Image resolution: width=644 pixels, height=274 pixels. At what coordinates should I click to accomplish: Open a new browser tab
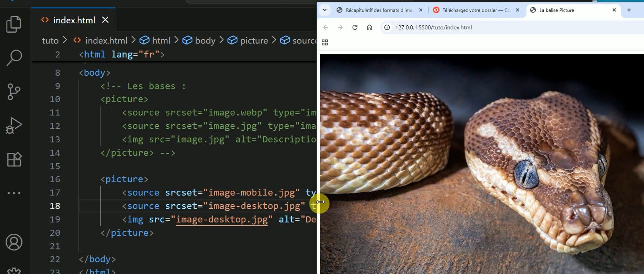coord(629,10)
